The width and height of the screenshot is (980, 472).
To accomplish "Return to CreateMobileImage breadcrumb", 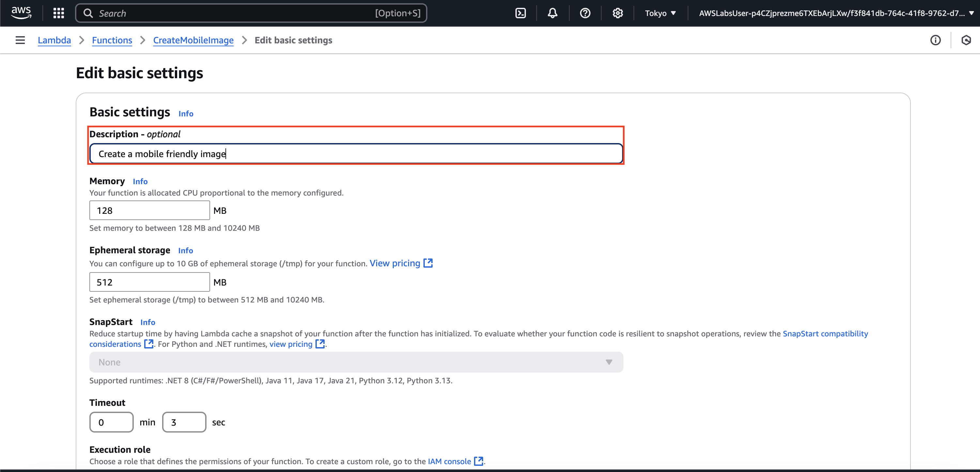I will [193, 40].
